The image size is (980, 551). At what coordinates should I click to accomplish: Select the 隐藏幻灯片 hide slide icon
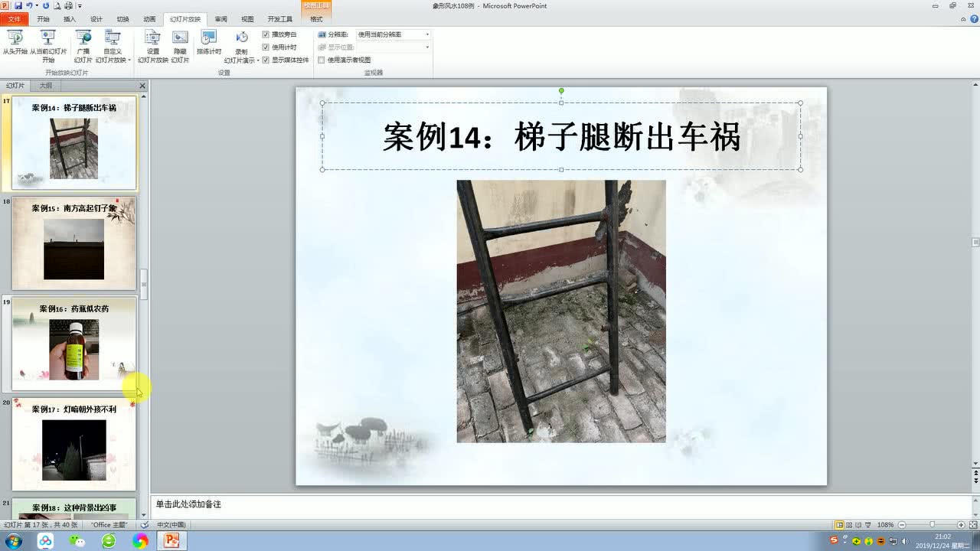coord(180,46)
